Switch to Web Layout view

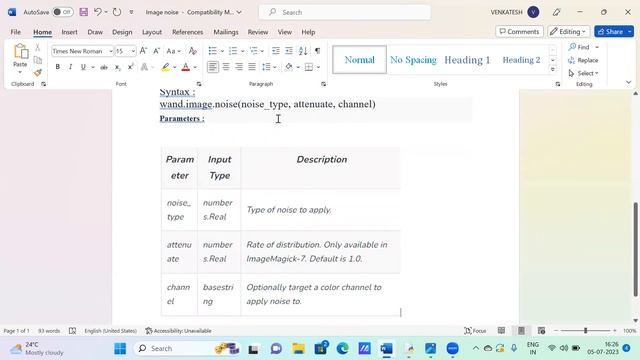tap(541, 331)
